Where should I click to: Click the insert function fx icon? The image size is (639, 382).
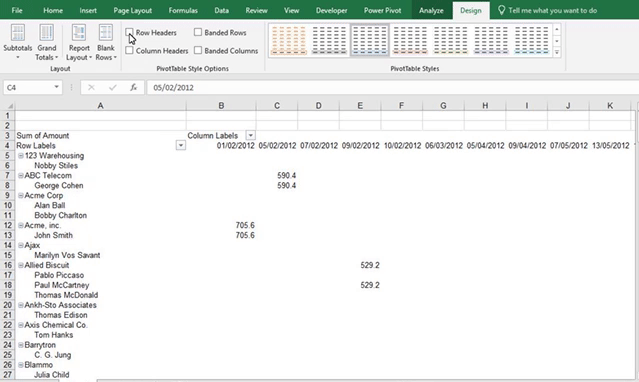tap(133, 87)
